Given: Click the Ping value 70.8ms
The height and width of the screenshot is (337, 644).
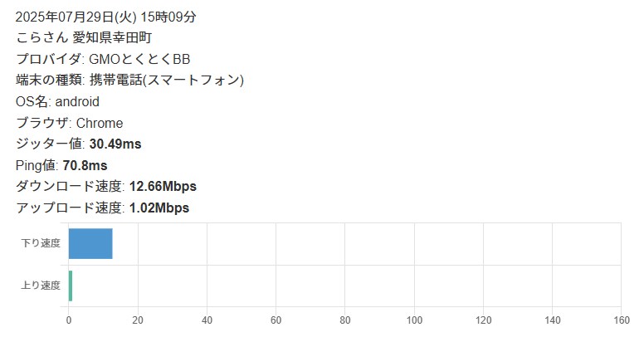Looking at the screenshot, I should (x=85, y=166).
